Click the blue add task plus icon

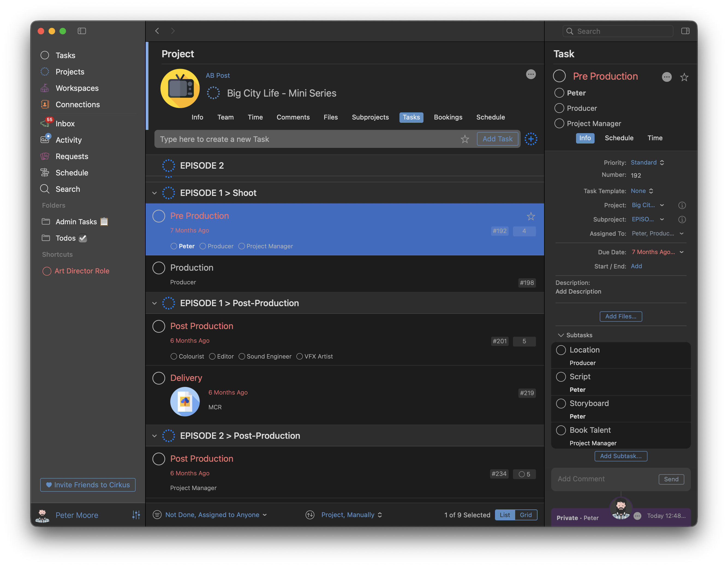[x=531, y=139]
